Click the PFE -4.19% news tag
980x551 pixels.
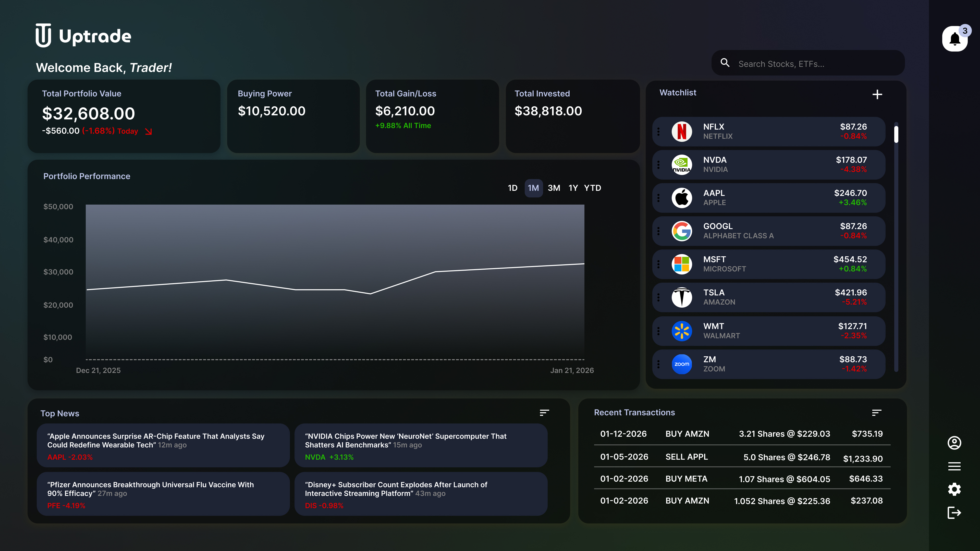pyautogui.click(x=66, y=506)
